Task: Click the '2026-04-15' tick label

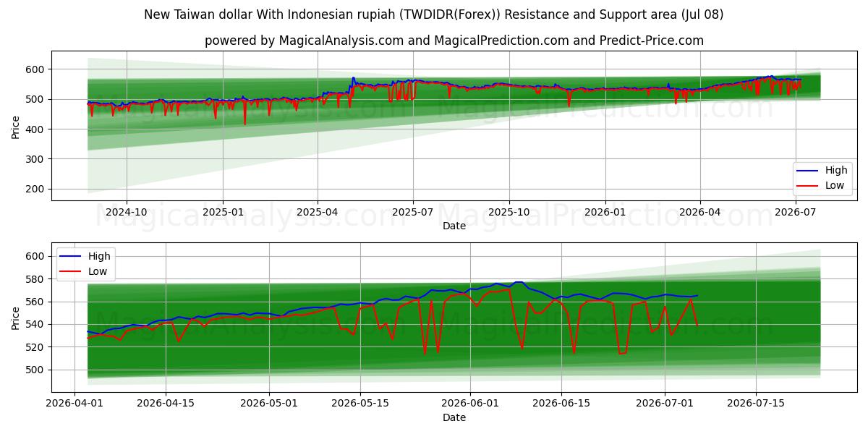Action: click(x=166, y=404)
